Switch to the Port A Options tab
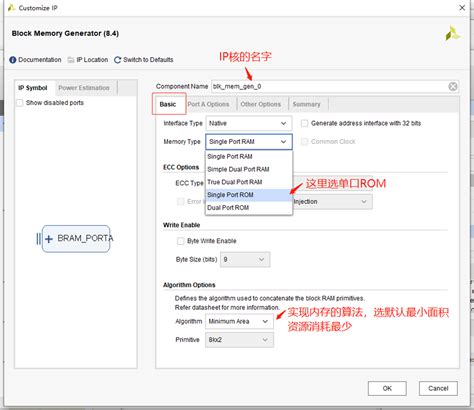The image size is (474, 410). click(x=208, y=104)
